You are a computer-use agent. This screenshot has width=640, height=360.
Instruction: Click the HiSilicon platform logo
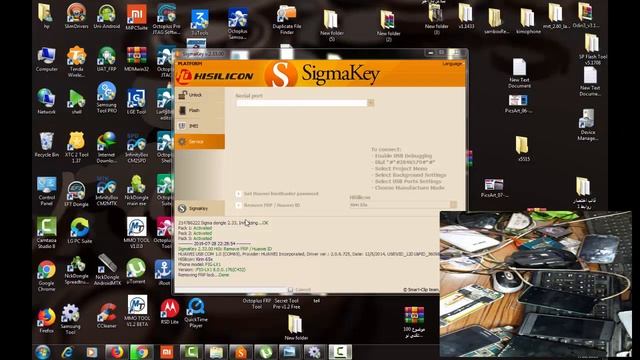coord(216,76)
